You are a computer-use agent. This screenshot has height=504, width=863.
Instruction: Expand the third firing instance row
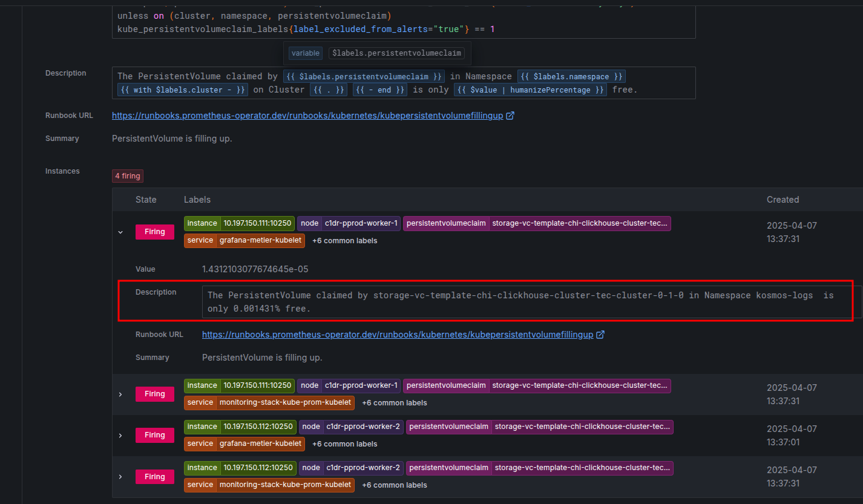(x=120, y=435)
